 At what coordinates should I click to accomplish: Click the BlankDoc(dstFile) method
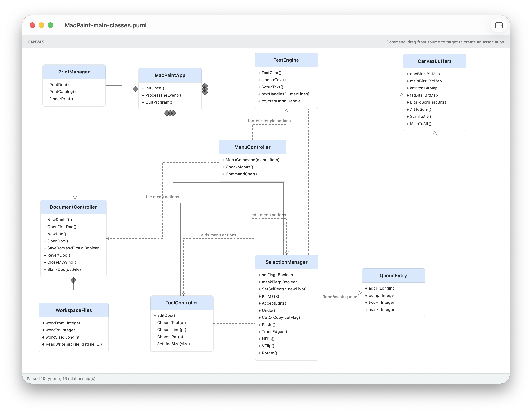(x=62, y=269)
